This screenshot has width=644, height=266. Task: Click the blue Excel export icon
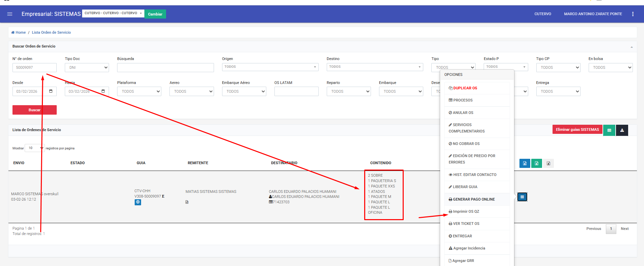pos(525,164)
